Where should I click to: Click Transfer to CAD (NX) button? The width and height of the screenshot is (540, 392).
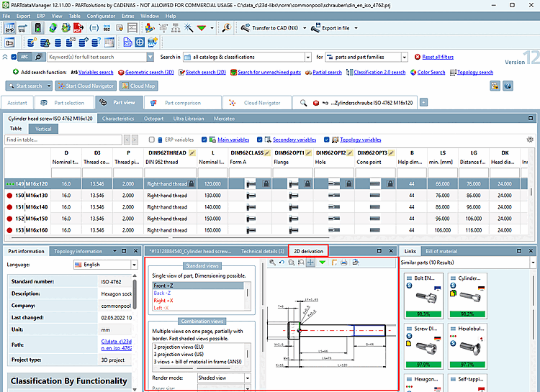[275, 28]
